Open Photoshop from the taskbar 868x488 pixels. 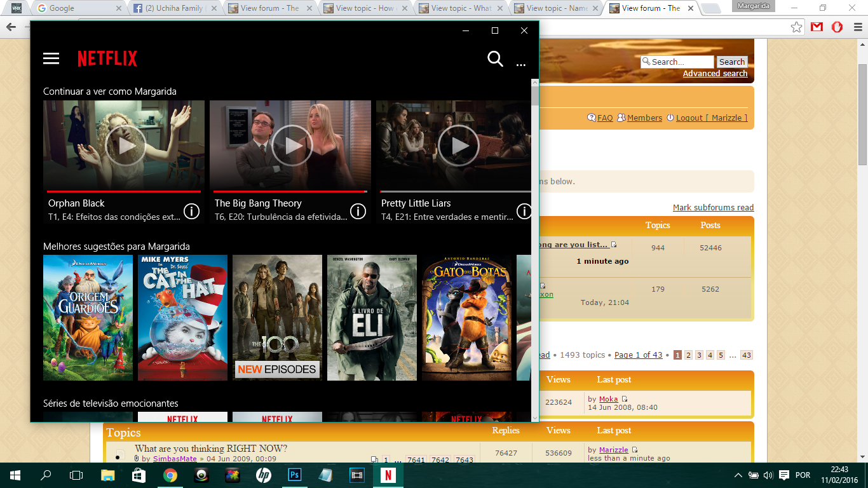[294, 475]
